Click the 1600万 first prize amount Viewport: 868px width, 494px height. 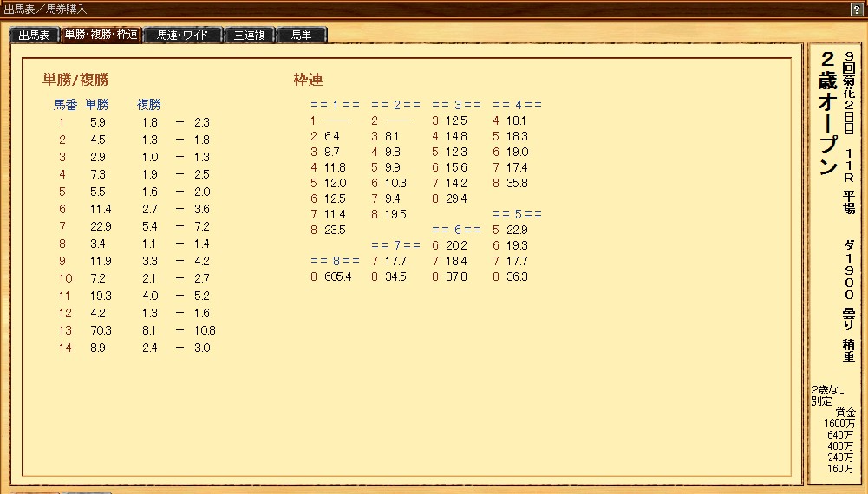point(839,424)
